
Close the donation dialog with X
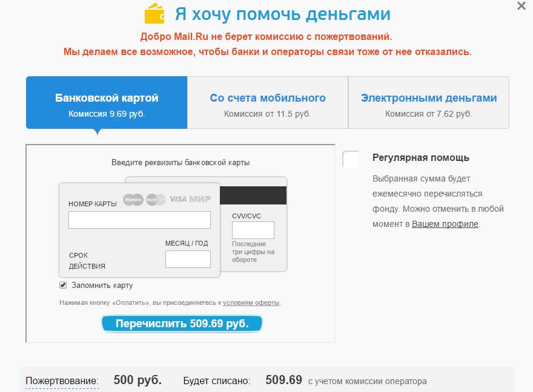(x=521, y=6)
